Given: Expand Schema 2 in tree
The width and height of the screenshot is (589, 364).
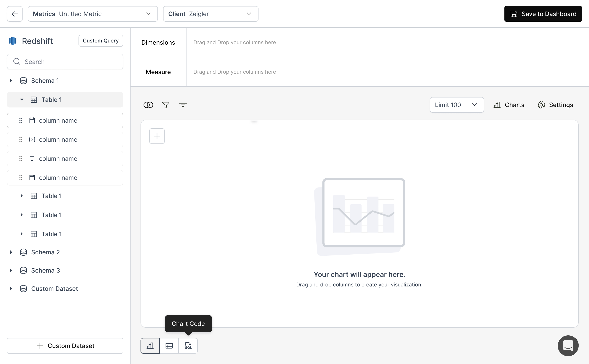Looking at the screenshot, I should point(11,252).
